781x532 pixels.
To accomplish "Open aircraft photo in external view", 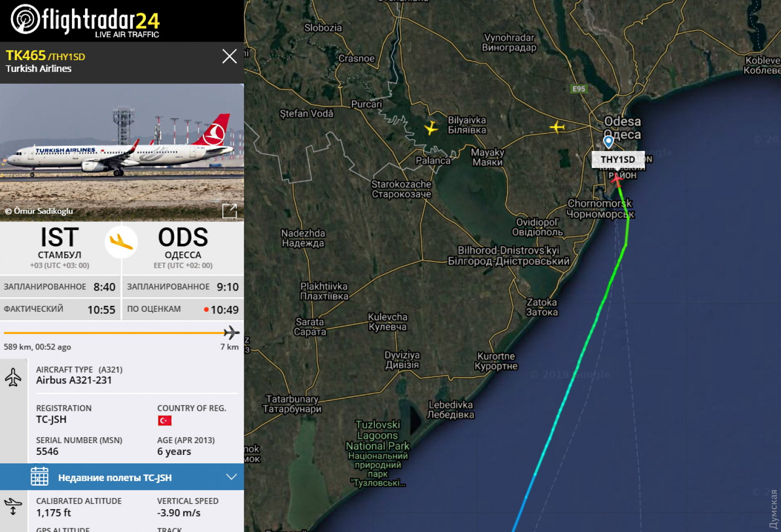I will click(229, 211).
